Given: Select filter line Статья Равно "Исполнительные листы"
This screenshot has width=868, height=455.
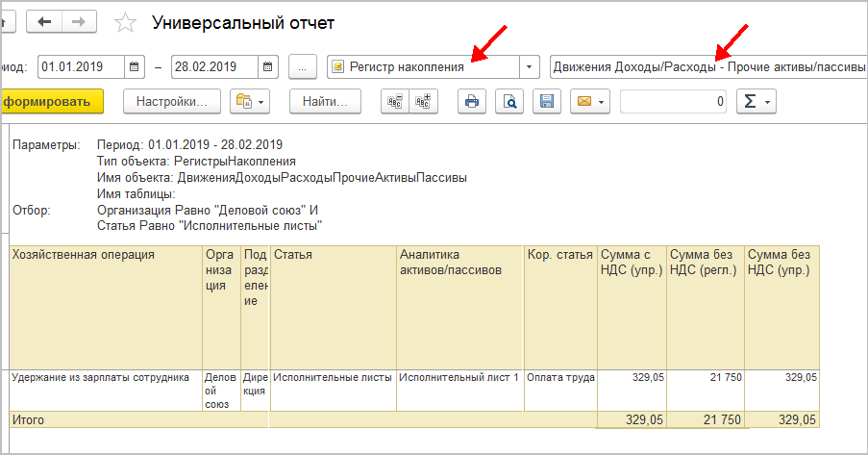Looking at the screenshot, I should point(210,225).
